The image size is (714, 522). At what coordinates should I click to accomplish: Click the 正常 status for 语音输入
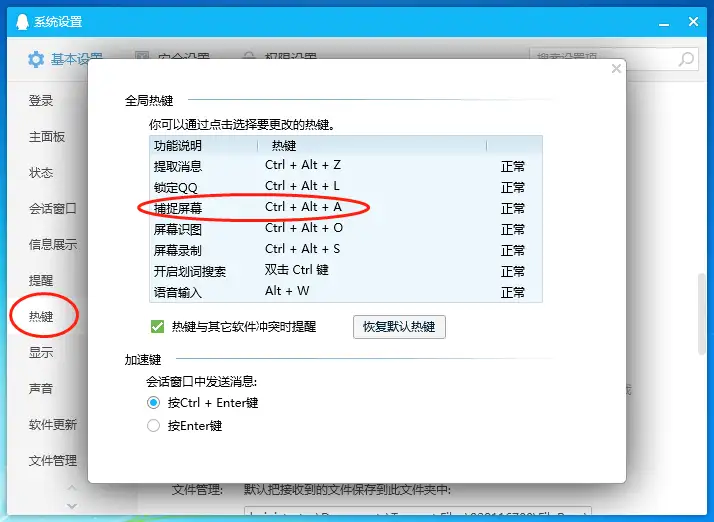[x=513, y=292]
